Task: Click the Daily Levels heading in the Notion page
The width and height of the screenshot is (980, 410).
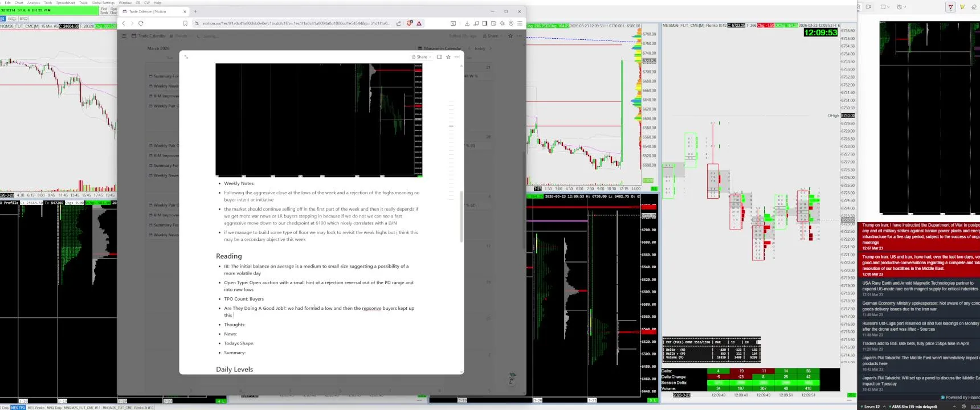Action: tap(234, 369)
